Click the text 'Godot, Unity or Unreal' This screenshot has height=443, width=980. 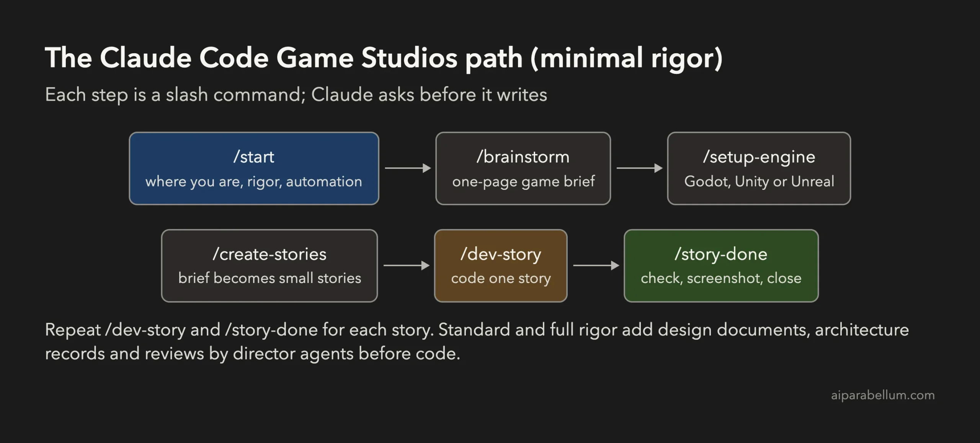(759, 181)
